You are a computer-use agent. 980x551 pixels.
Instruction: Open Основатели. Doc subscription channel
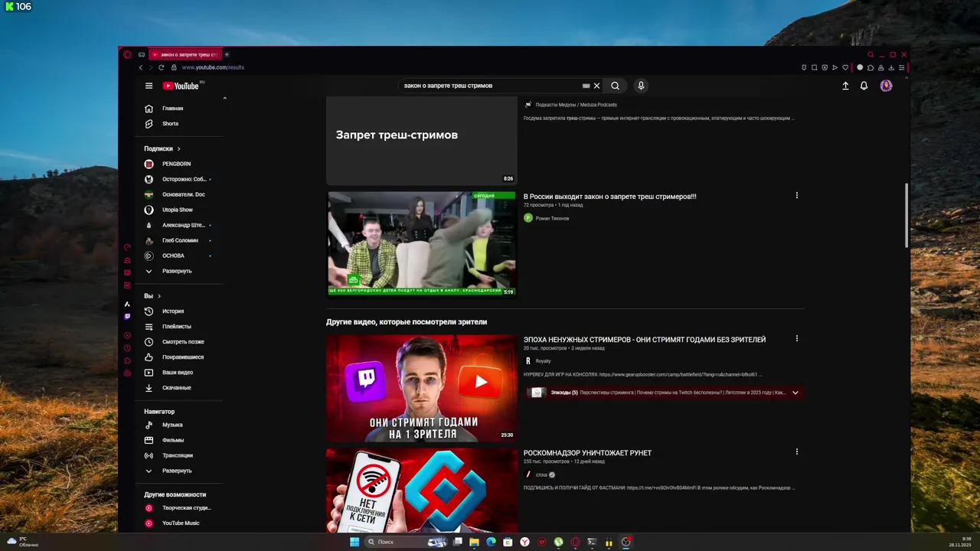click(182, 194)
